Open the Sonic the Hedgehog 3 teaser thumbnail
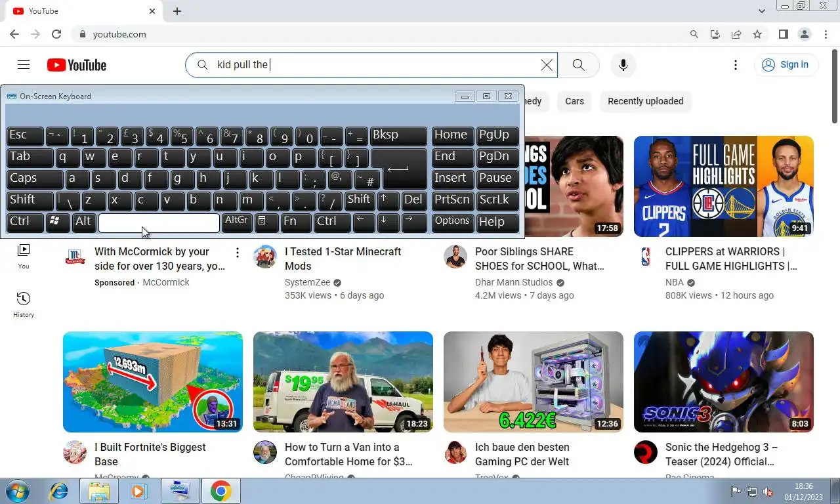Screen dimensions: 840x504 pos(724,382)
